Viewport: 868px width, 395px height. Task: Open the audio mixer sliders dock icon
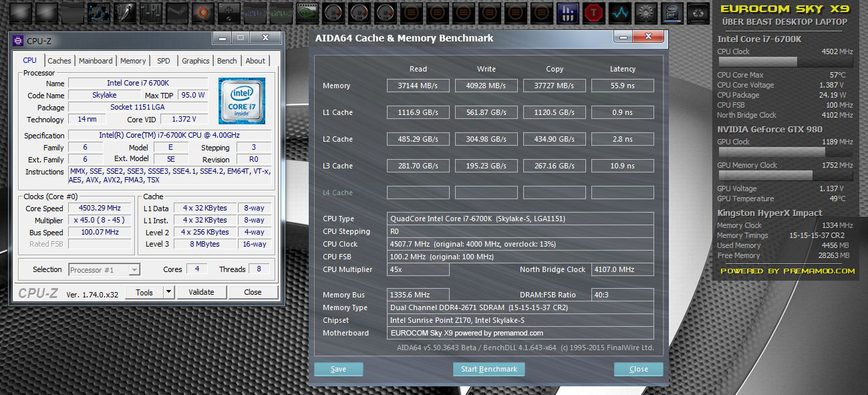click(150, 12)
